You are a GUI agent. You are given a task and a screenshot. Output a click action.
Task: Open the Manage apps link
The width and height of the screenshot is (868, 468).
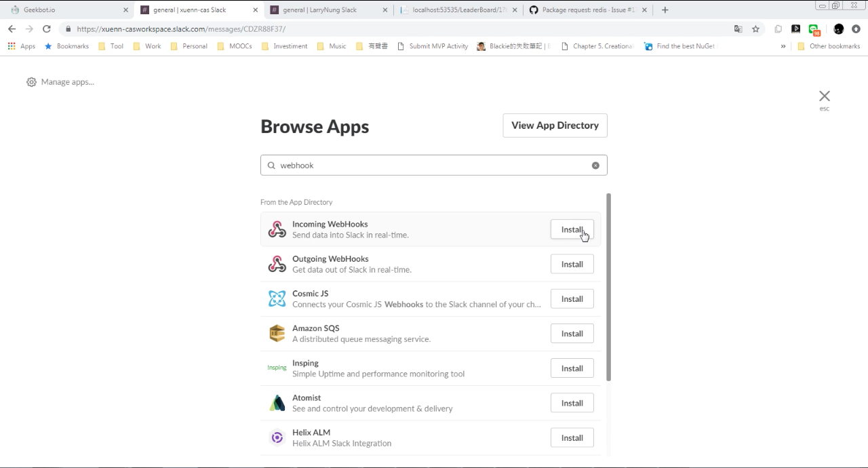[67, 82]
